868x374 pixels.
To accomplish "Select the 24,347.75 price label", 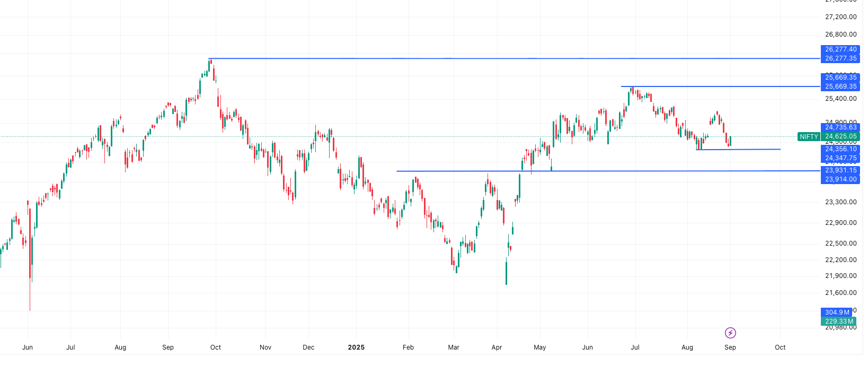I will click(x=840, y=158).
